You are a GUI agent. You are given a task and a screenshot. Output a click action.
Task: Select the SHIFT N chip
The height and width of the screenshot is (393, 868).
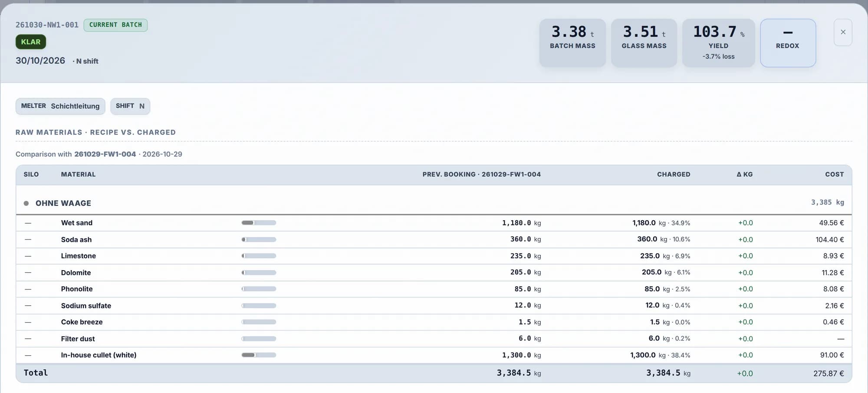tap(130, 106)
